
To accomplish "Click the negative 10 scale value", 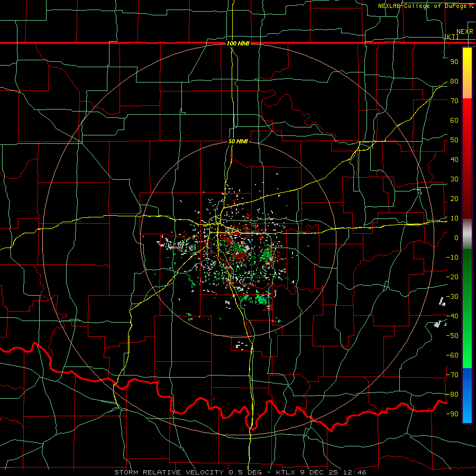I will [x=452, y=258].
